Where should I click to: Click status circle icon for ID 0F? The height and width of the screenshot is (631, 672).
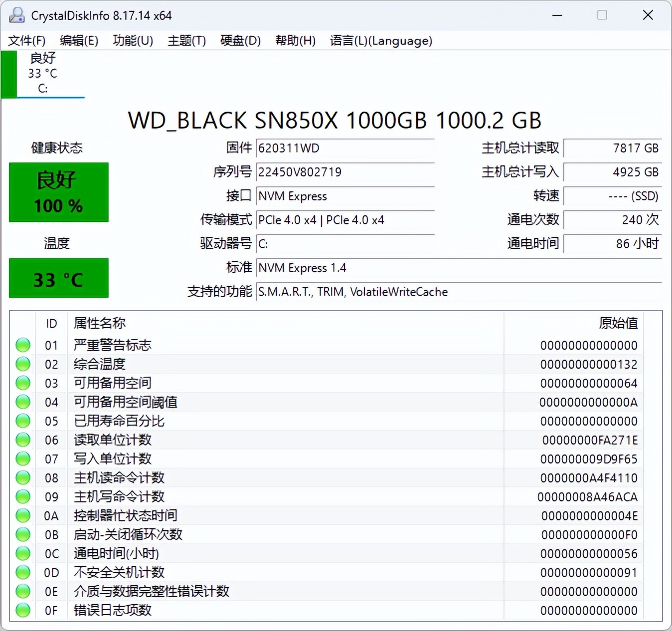(23, 610)
